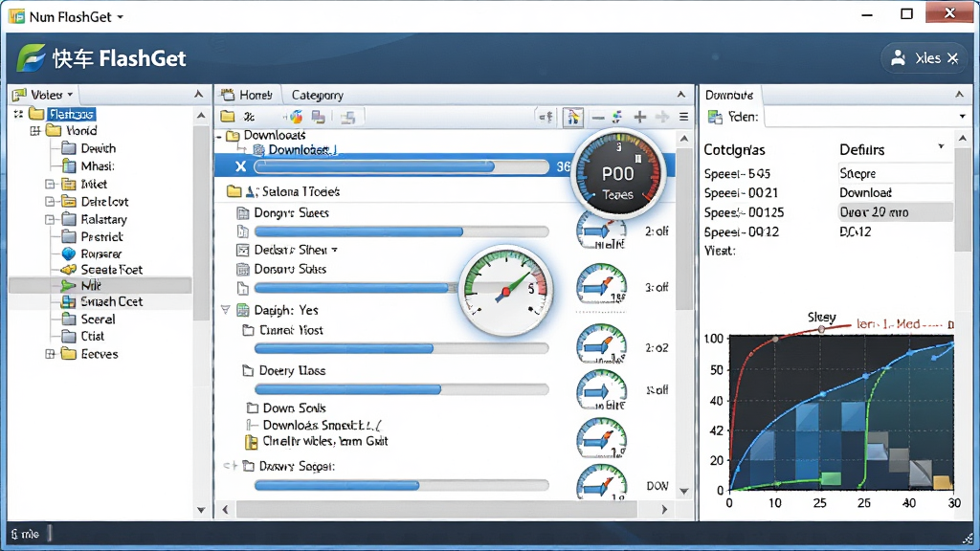Toggle the expander next to Delre Lovt
Viewport: 980px width, 551px height.
tap(50, 201)
